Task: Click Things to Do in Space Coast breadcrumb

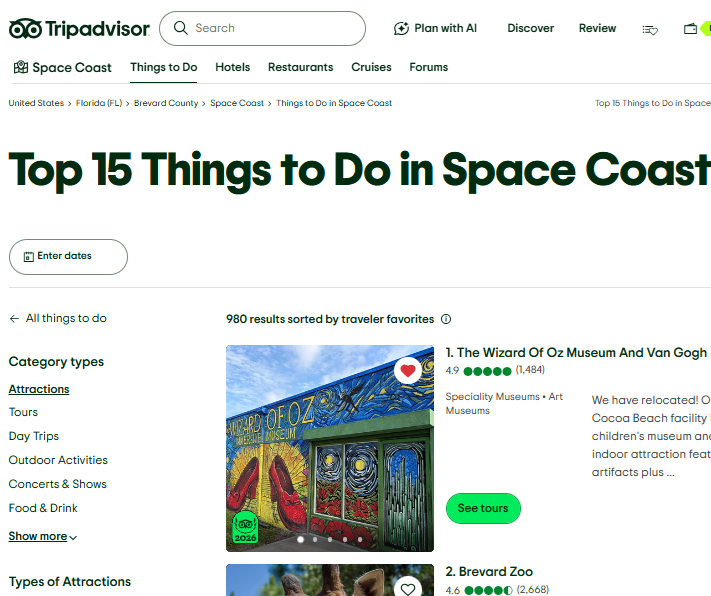Action: click(334, 103)
